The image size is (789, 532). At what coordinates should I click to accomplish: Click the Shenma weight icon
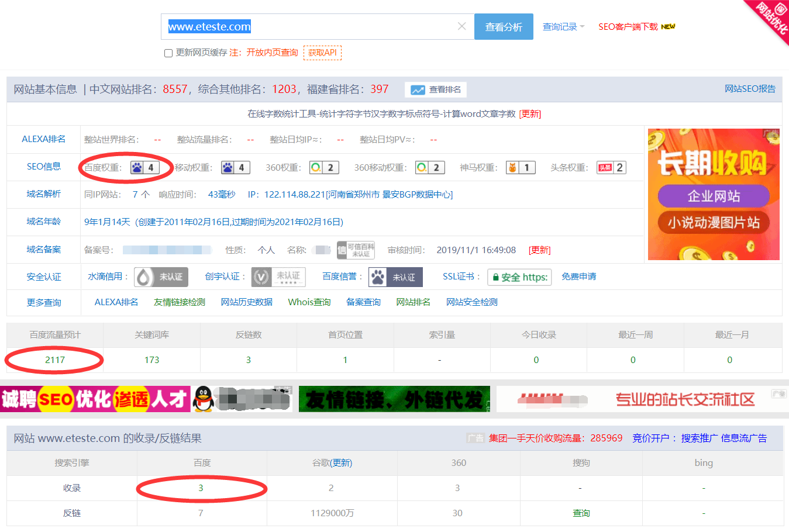pos(512,168)
